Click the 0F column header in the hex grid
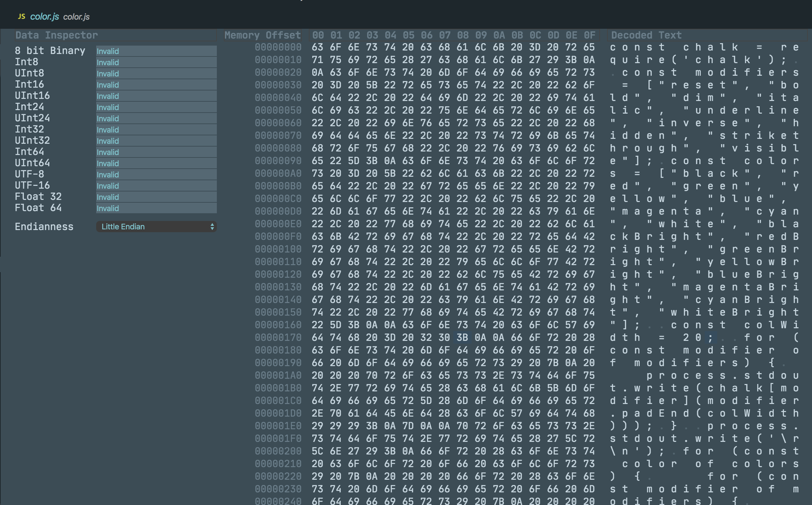The width and height of the screenshot is (812, 505). (x=590, y=35)
